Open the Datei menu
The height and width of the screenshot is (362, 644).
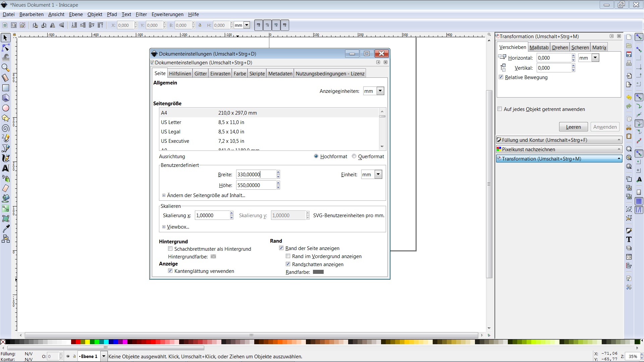pyautogui.click(x=9, y=14)
